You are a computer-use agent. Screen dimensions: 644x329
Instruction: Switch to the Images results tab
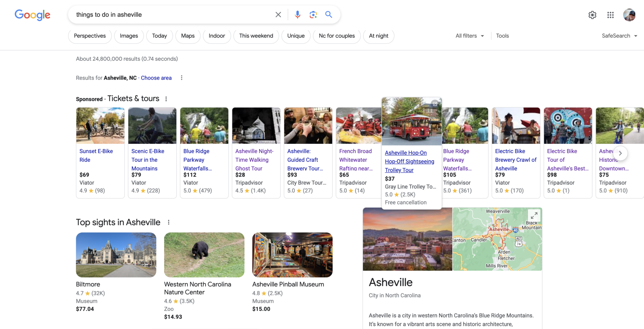click(x=129, y=36)
